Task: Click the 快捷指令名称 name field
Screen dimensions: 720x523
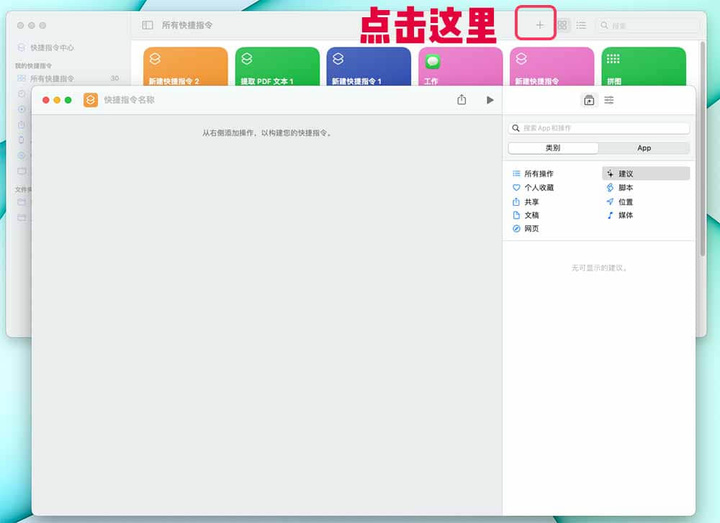Action: click(129, 100)
